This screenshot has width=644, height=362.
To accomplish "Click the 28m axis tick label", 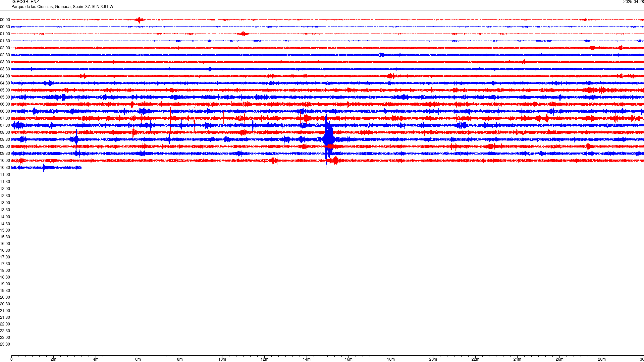I will (602, 359).
